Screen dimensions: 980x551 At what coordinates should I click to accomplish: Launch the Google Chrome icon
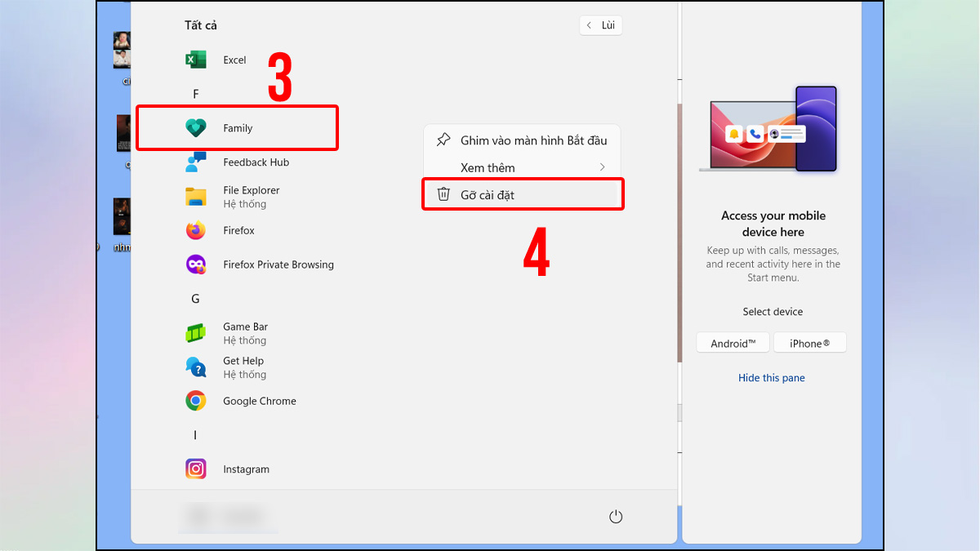195,401
